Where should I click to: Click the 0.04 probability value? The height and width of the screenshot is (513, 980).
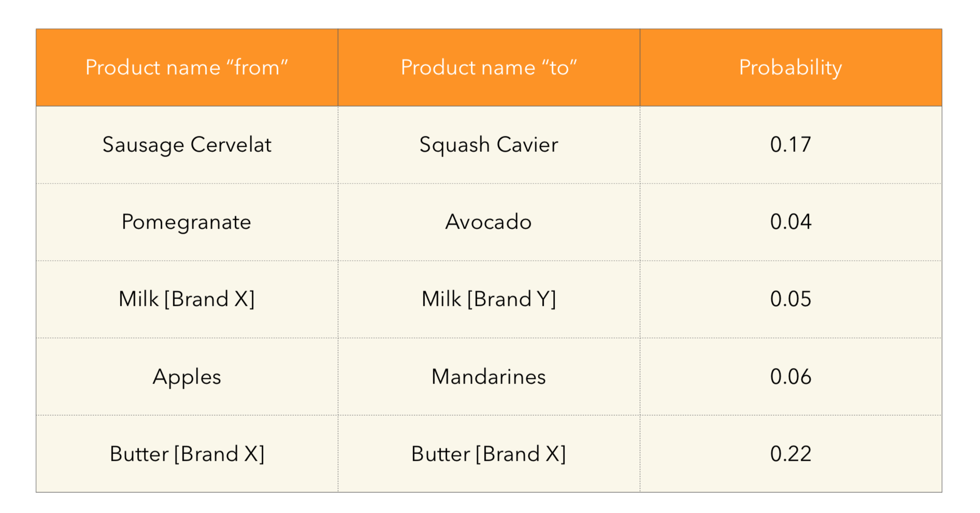pyautogui.click(x=790, y=222)
